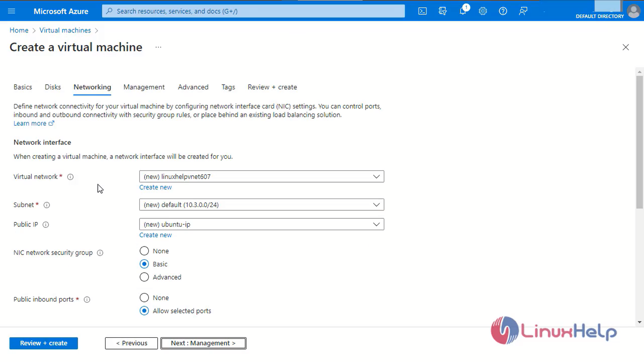Screen dimensions: 644x362
Task: Expand the Public IP dropdown
Action: 262,224
